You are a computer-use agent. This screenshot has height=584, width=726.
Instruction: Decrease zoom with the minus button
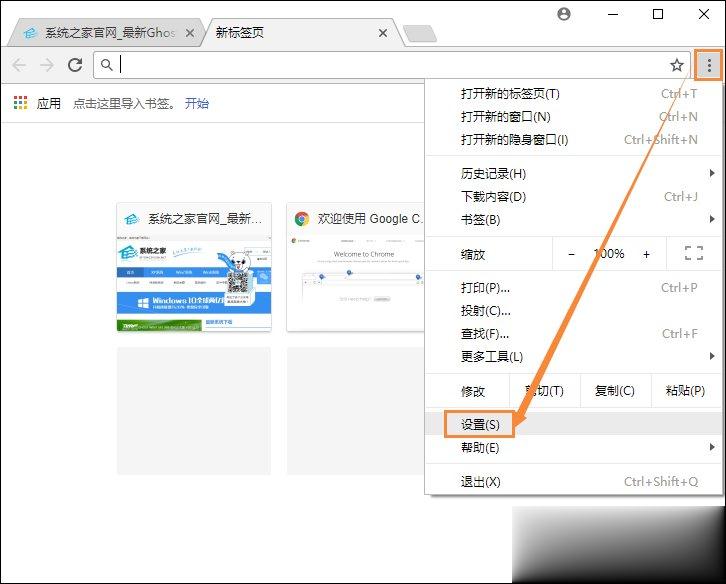[x=571, y=254]
